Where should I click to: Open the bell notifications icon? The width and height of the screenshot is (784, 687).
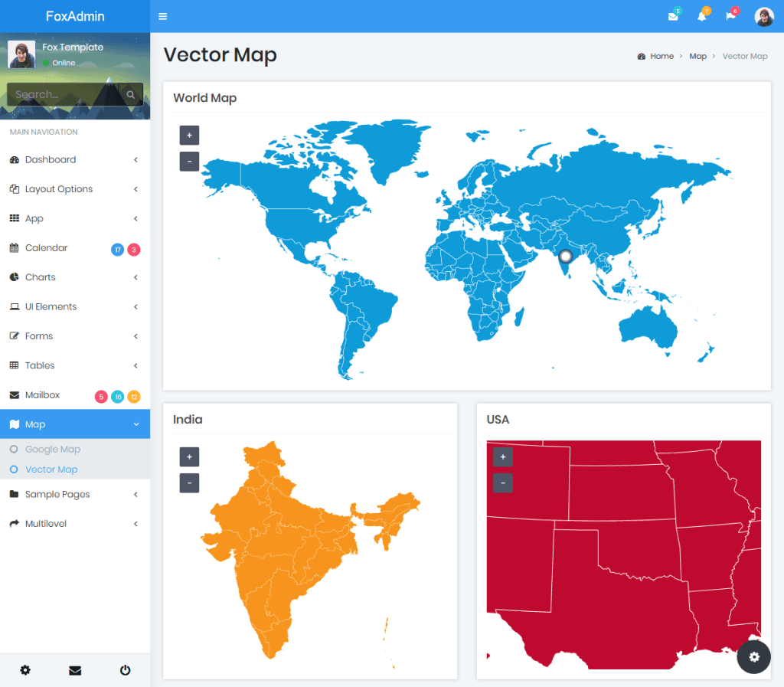(701, 17)
